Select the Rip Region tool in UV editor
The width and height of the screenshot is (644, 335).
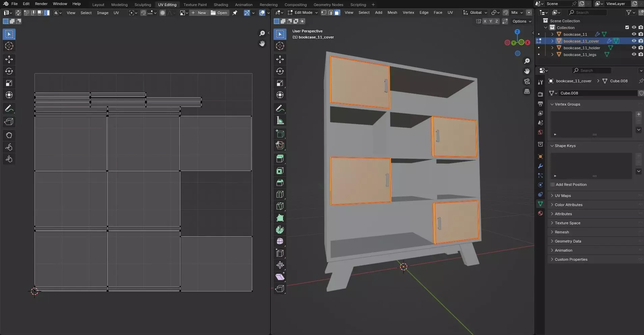[x=9, y=122]
